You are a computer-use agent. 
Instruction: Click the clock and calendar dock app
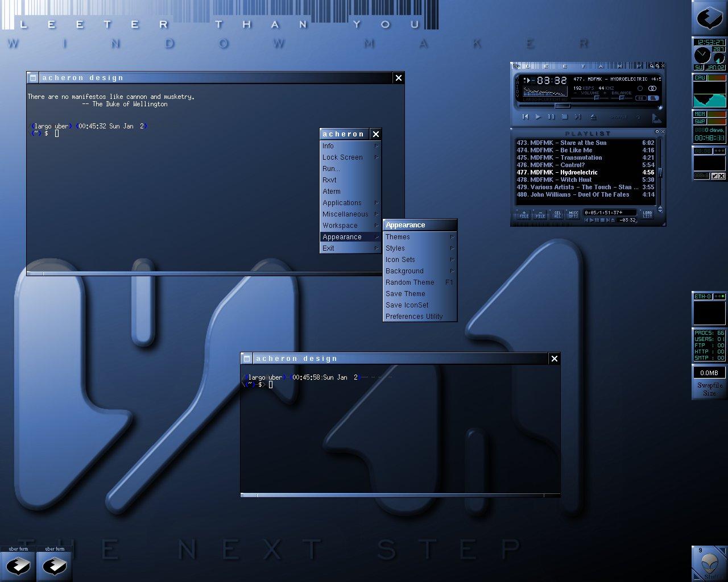710,55
